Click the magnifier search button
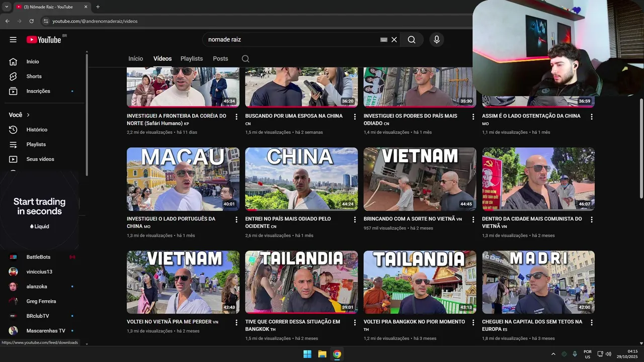 click(x=412, y=40)
